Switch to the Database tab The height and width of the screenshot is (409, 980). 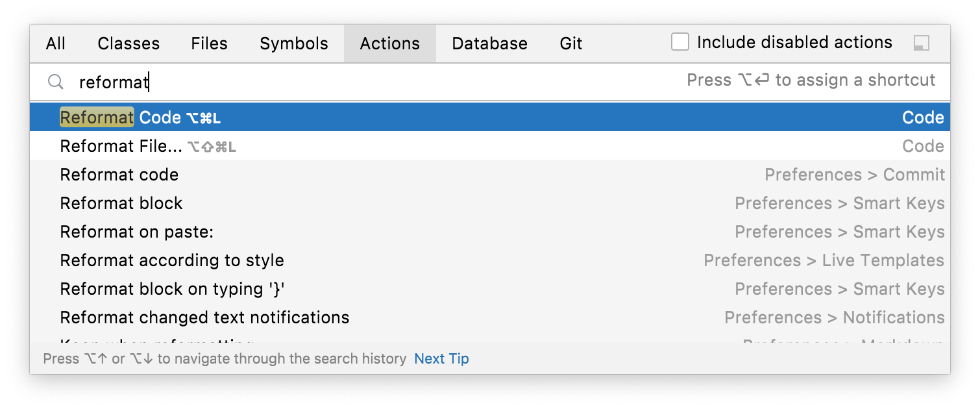[x=489, y=43]
